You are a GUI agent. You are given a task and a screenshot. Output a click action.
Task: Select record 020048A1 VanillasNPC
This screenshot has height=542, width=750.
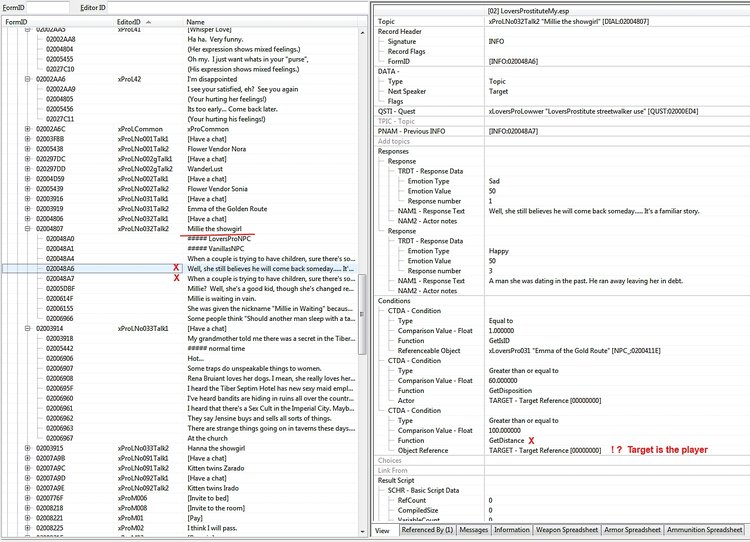coord(179,249)
